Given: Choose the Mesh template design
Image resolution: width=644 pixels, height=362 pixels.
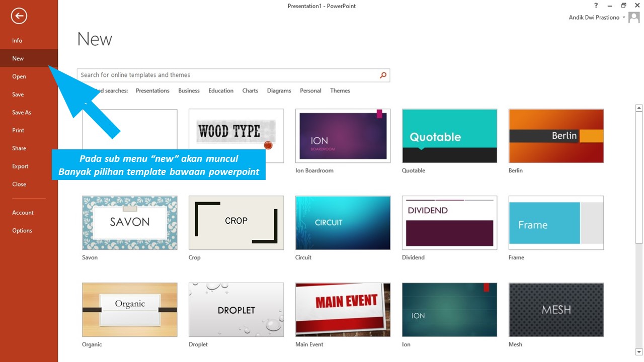Looking at the screenshot, I should (556, 309).
